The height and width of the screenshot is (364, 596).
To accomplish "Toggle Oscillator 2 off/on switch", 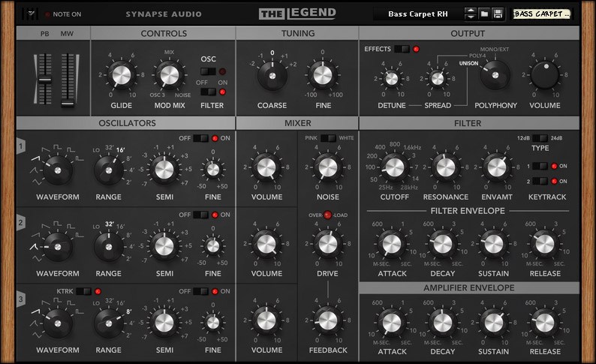I will 202,215.
